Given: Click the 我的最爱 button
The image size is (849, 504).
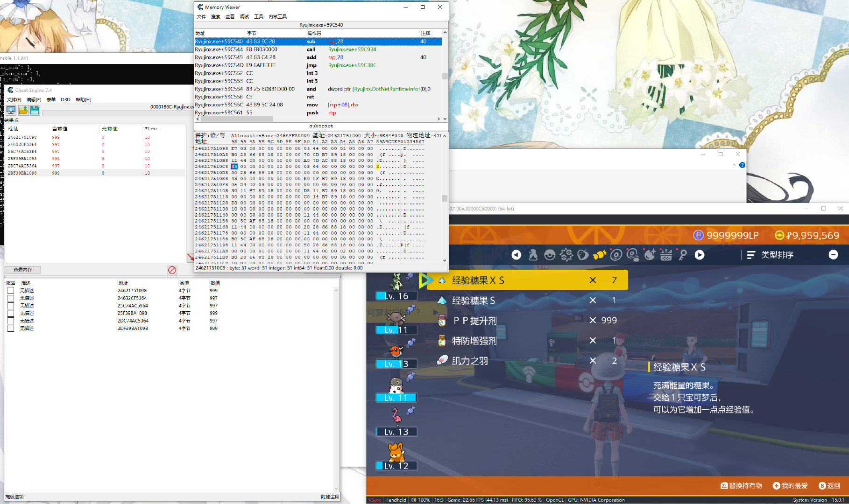Looking at the screenshot, I should click(x=790, y=486).
